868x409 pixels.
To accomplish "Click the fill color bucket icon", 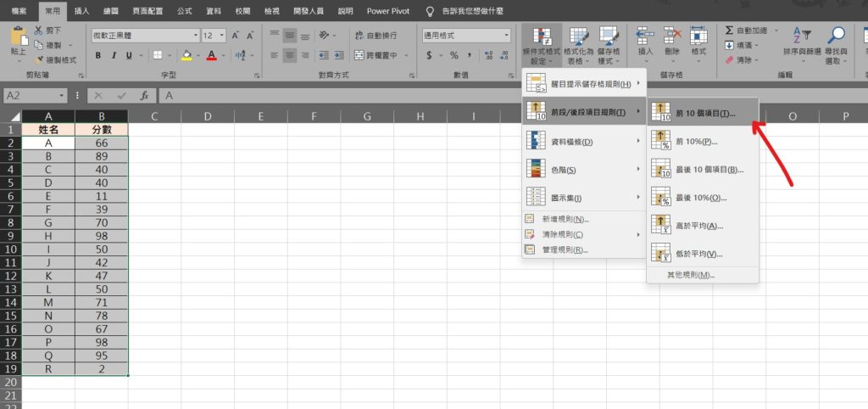I will pos(186,55).
